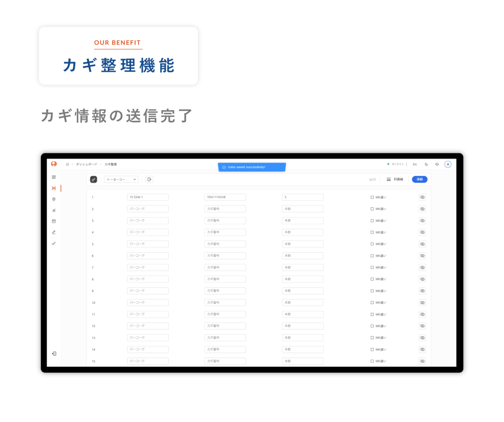Click the dark key toolbar button
Image resolution: width=504 pixels, height=422 pixels.
[94, 179]
